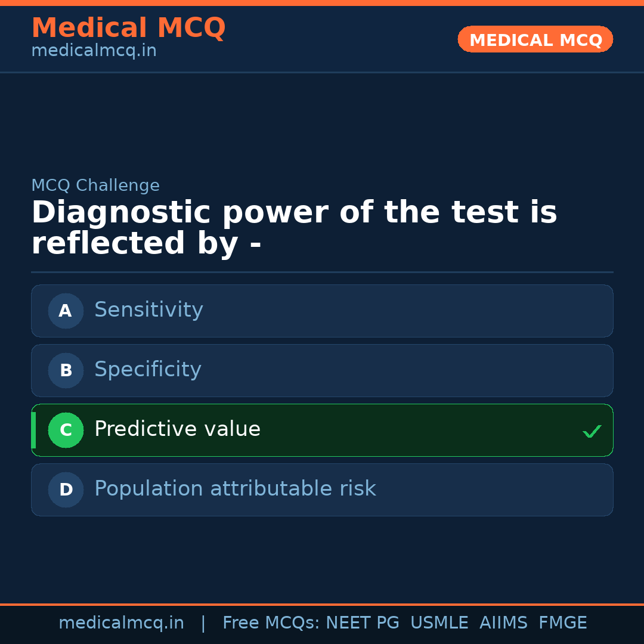The height and width of the screenshot is (644, 644).
Task: Select the Population attributable risk answer text
Action: click(235, 489)
